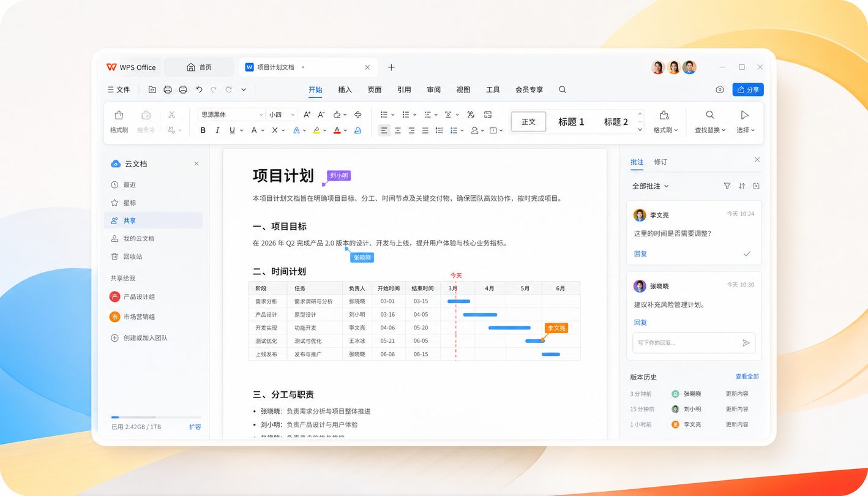868x496 pixels.
Task: Open the folder icon in quick access bar
Action: tap(152, 89)
